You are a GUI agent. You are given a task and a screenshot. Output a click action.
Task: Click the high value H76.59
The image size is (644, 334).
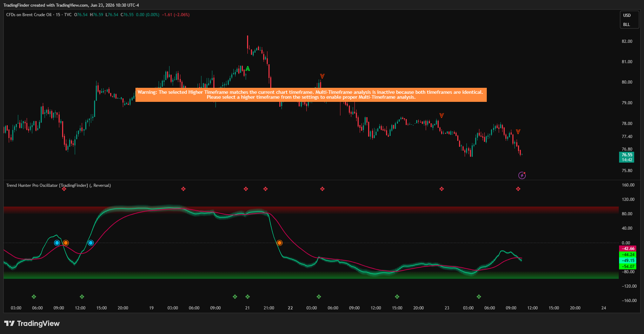pyautogui.click(x=97, y=15)
